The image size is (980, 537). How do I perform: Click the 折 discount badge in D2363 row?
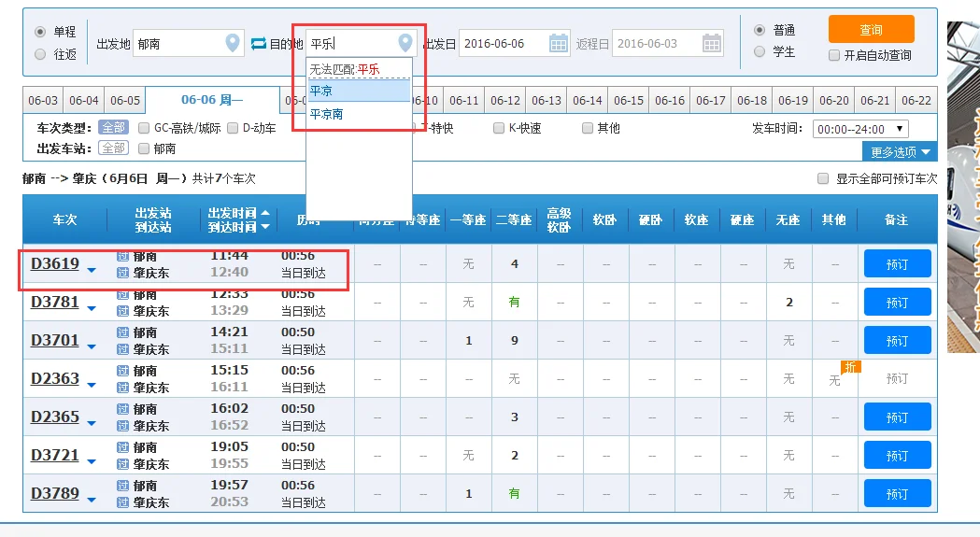click(850, 367)
